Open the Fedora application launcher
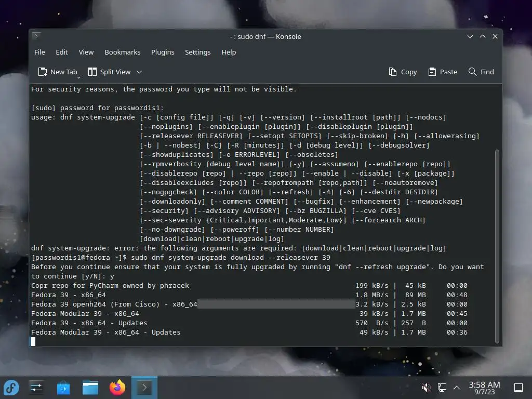This screenshot has height=399, width=532. (x=11, y=388)
